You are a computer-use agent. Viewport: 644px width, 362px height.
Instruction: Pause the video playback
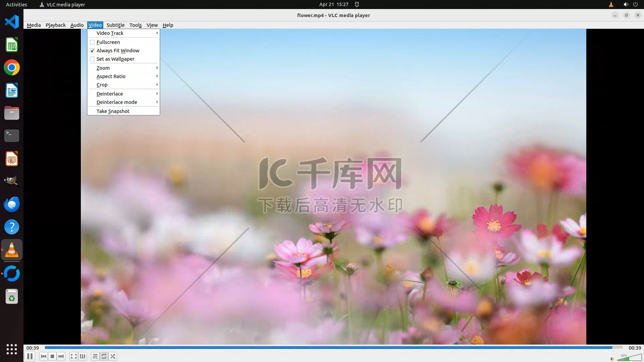(x=30, y=356)
